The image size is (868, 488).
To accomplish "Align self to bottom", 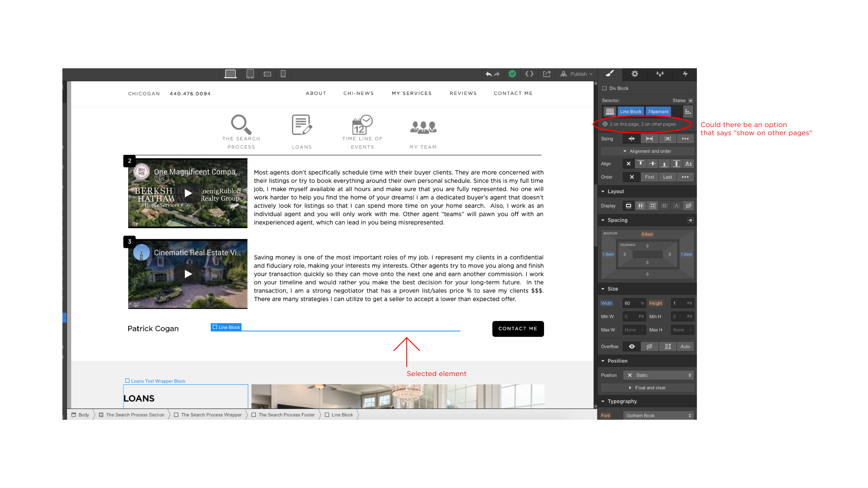I will [x=664, y=164].
